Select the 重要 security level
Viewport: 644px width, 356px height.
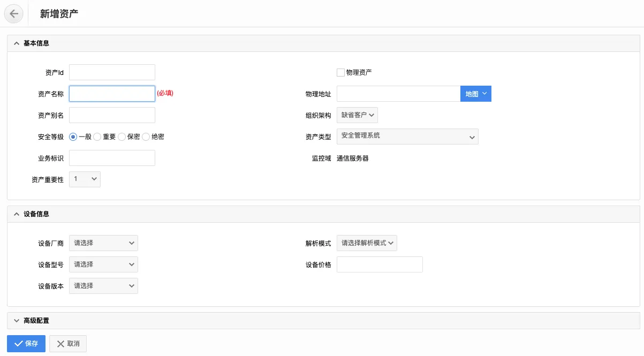[97, 137]
